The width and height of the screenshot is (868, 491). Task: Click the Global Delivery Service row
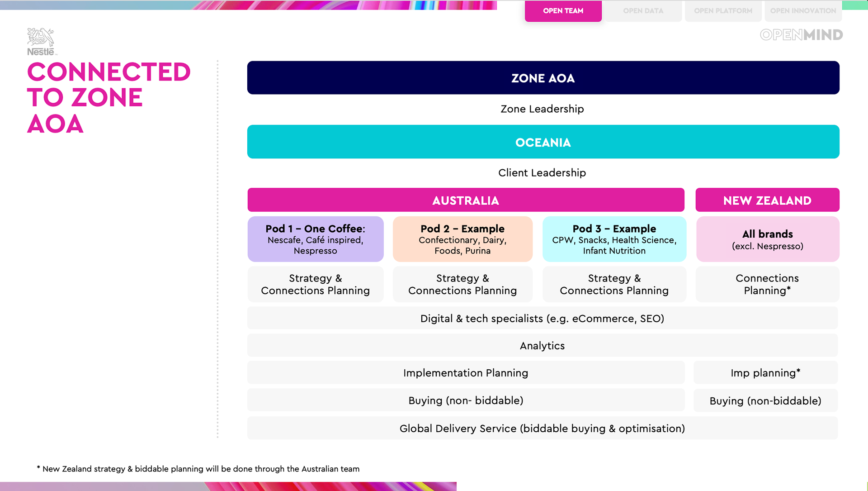click(x=542, y=428)
